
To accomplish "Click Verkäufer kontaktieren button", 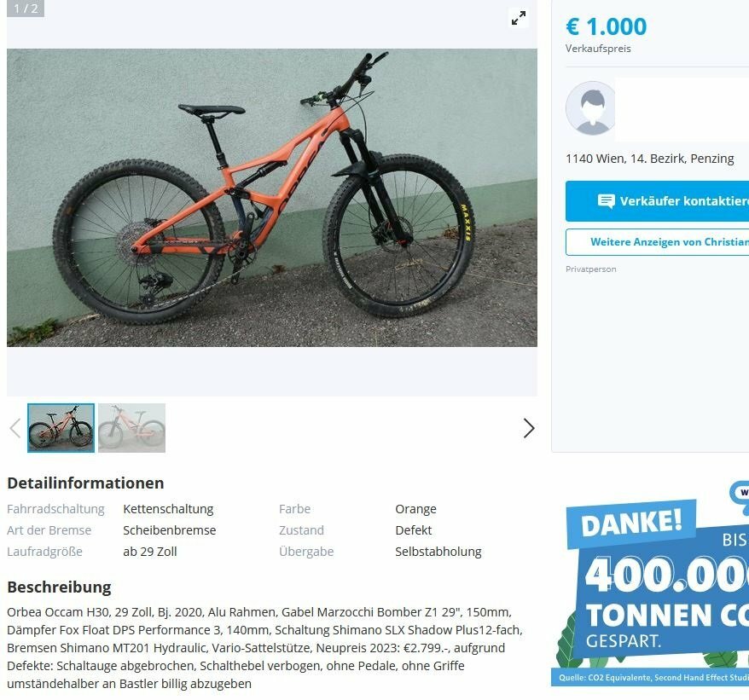I will (x=657, y=201).
